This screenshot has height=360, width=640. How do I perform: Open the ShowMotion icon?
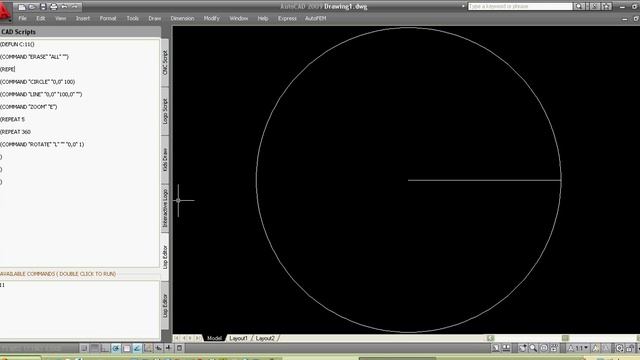click(x=554, y=348)
